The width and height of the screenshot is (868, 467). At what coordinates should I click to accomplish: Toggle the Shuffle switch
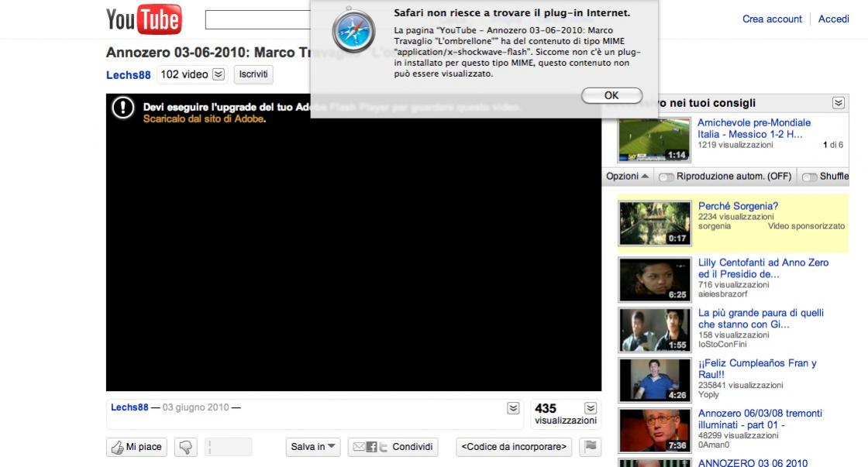pos(809,177)
